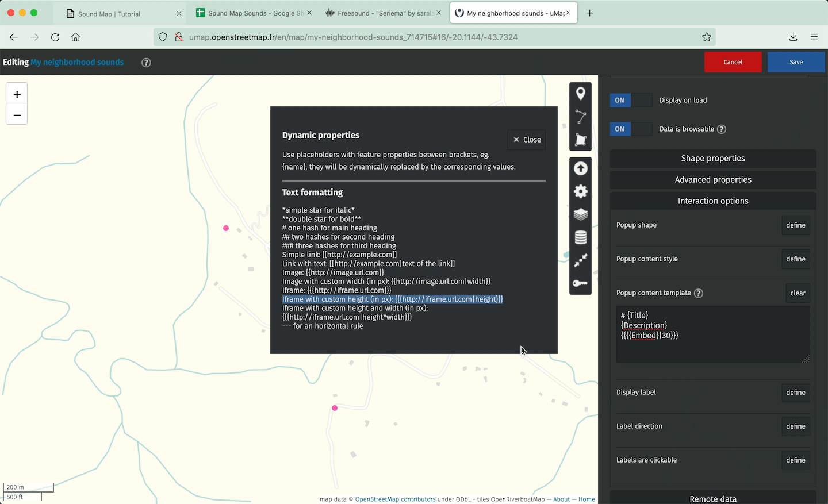Expand the Advanced properties section
828x504 pixels.
(712, 180)
